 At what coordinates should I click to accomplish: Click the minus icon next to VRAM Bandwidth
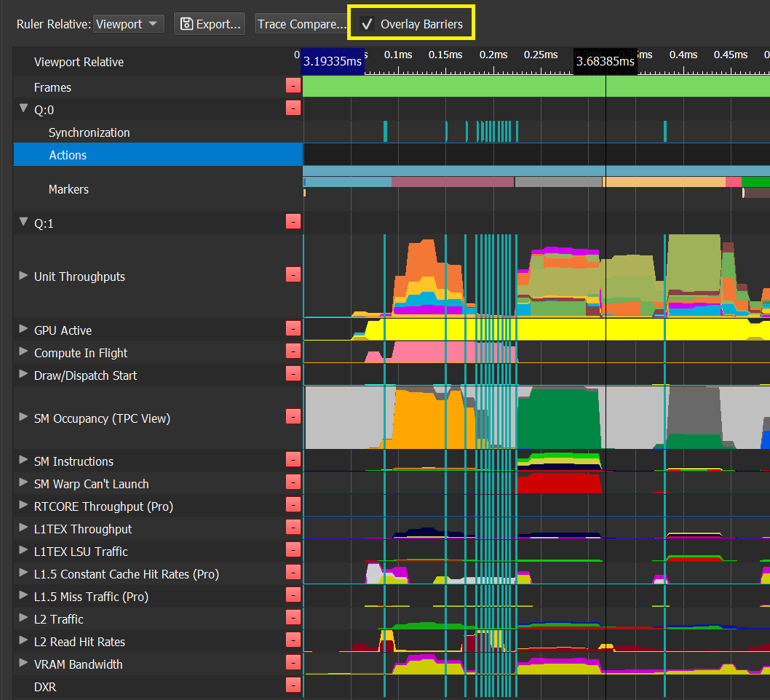coord(293,663)
